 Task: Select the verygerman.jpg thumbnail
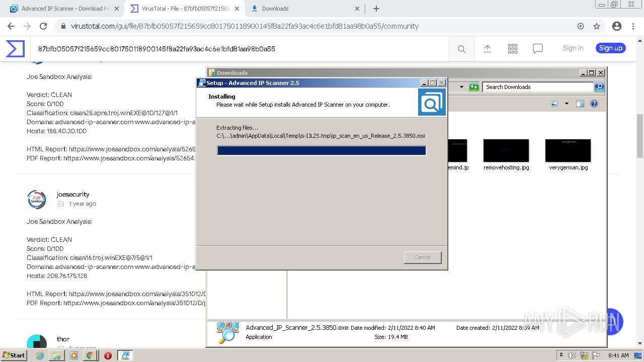click(568, 150)
